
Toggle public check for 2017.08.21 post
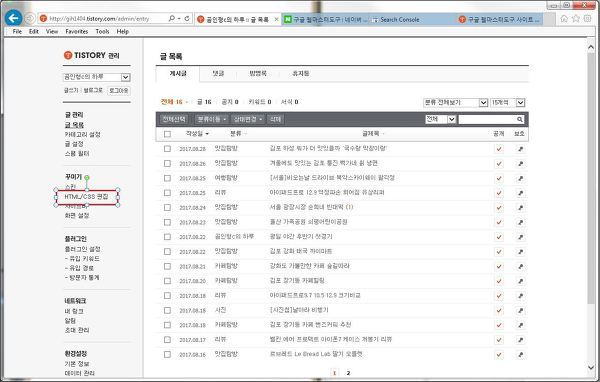click(x=499, y=266)
